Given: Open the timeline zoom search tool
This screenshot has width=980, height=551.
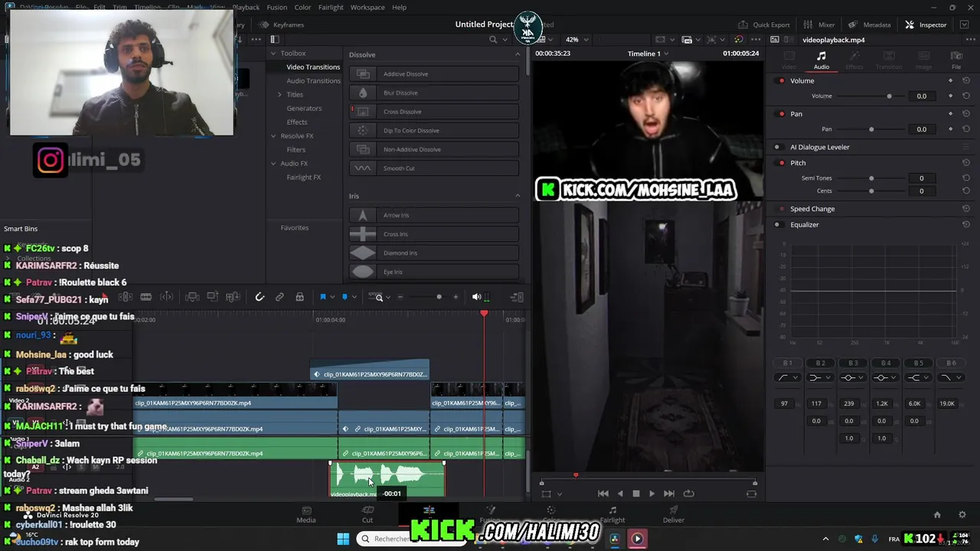Looking at the screenshot, I should pyautogui.click(x=379, y=297).
